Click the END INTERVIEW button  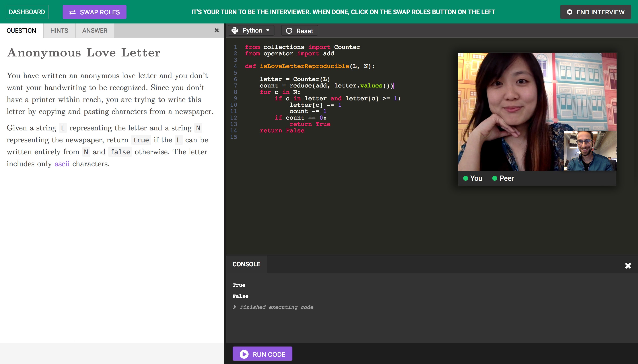coord(595,12)
